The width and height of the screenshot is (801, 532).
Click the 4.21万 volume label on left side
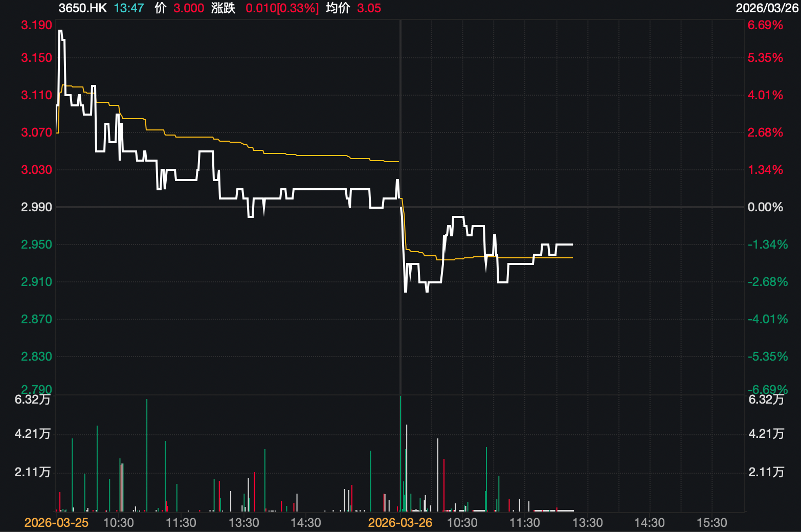point(33,434)
